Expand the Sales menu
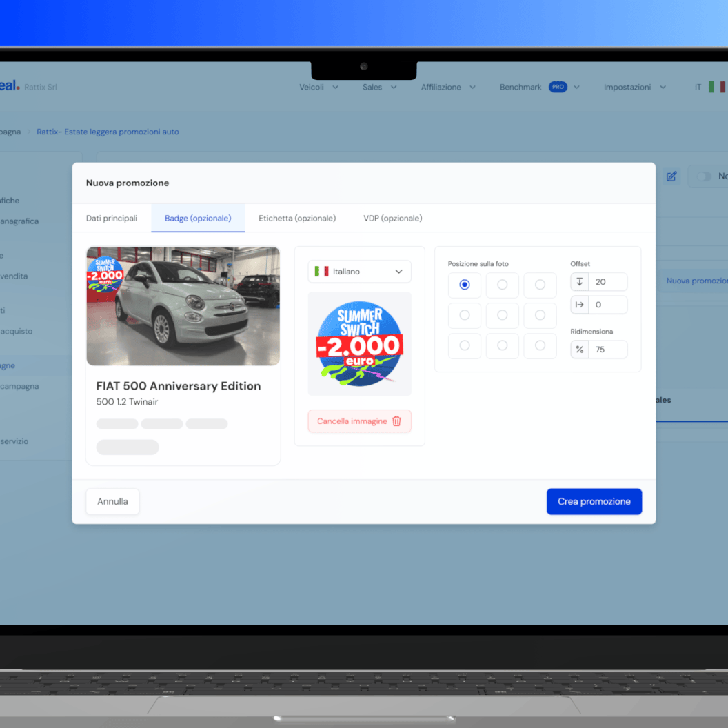The height and width of the screenshot is (728, 728). pos(379,88)
